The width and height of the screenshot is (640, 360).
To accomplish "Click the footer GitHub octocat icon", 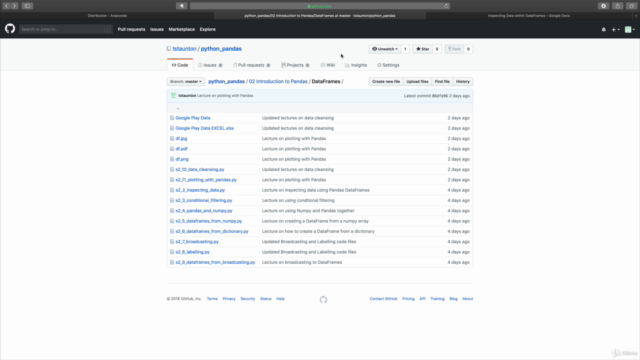I will click(x=323, y=300).
